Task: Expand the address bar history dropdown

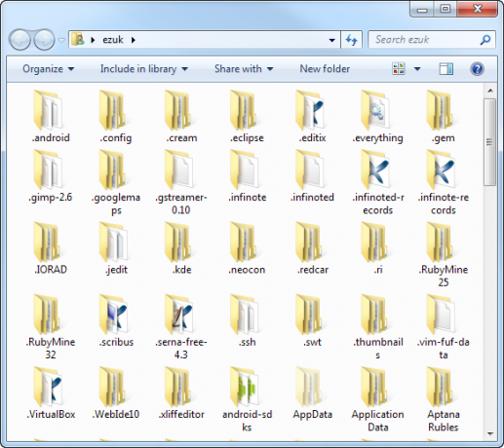Action: [x=331, y=40]
